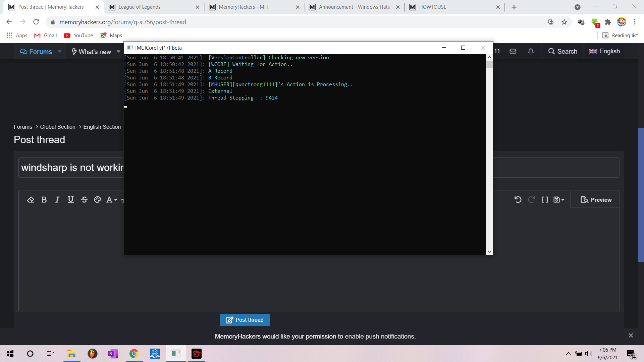Open What's new nav link
This screenshot has width=644, height=362.
click(x=91, y=52)
